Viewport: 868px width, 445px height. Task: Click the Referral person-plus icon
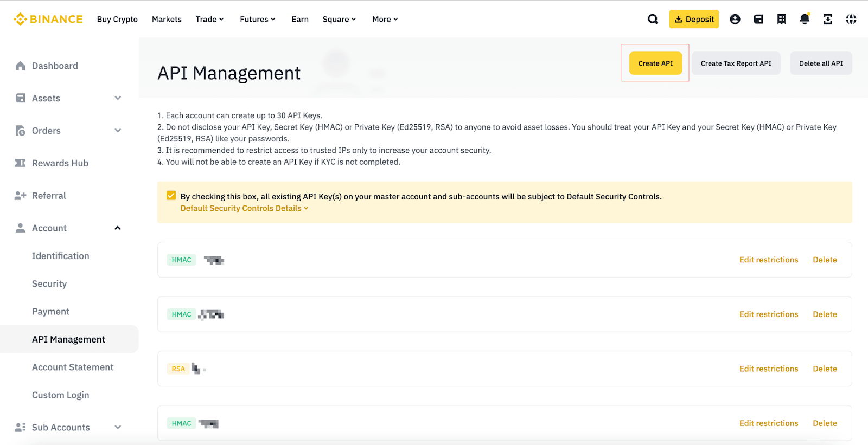click(x=21, y=196)
